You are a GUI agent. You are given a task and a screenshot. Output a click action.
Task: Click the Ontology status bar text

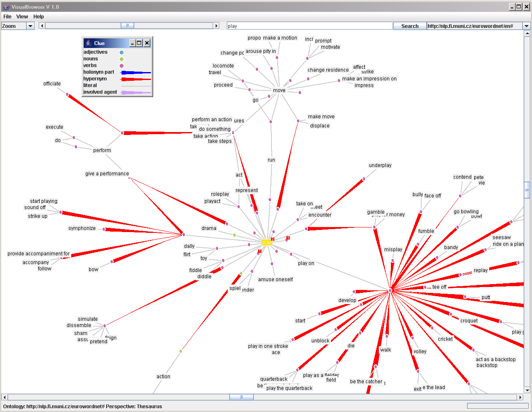[x=82, y=407]
